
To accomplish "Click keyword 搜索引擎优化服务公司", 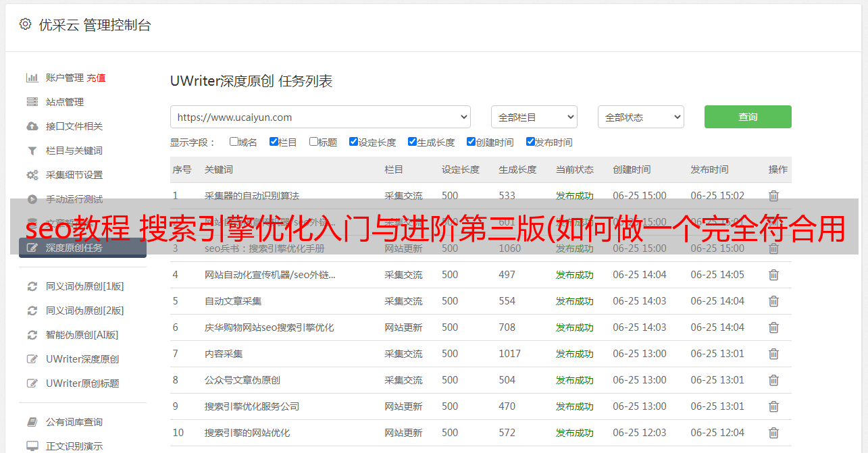I will pos(252,406).
